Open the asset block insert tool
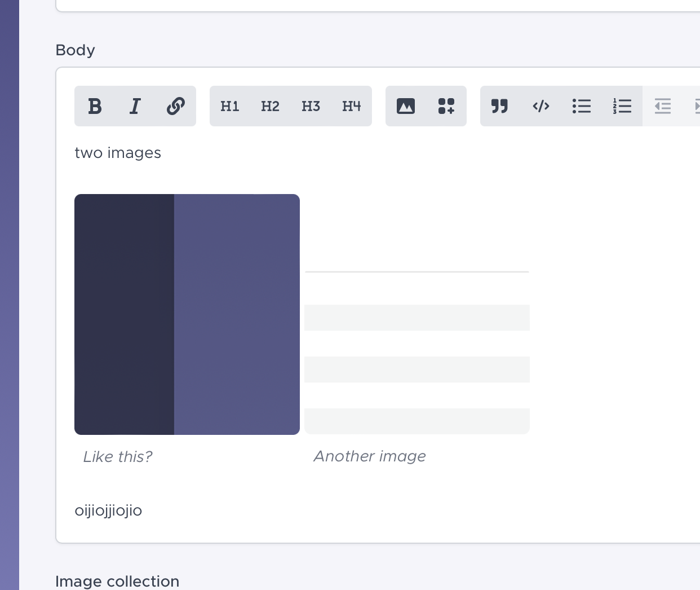Viewport: 700px width, 590px height. point(446,105)
